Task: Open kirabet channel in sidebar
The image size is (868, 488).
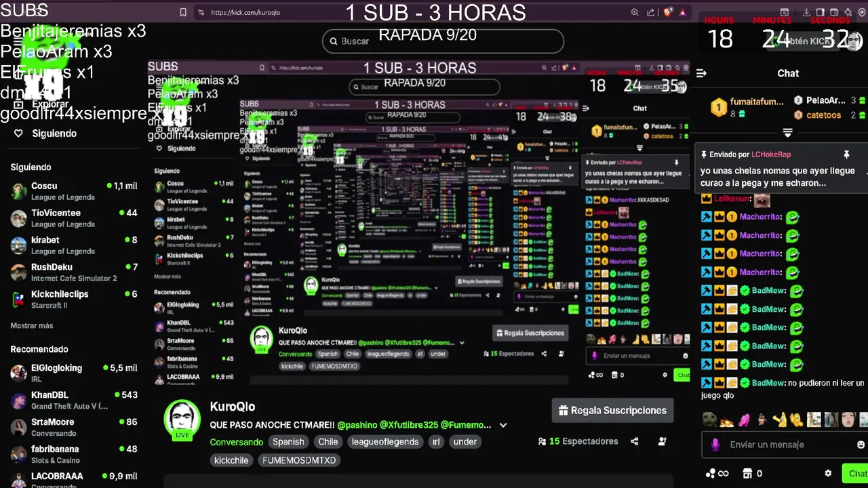Action: click(x=73, y=245)
